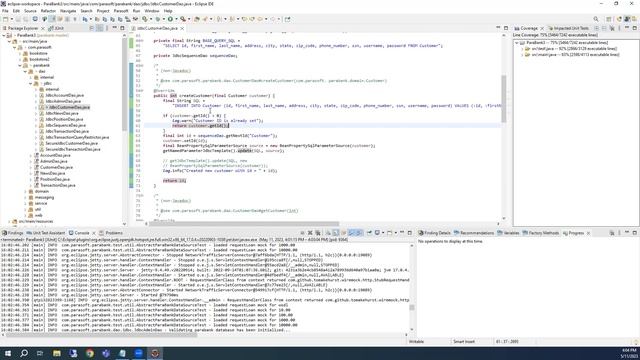The width and height of the screenshot is (640, 360).
Task: Click Open Console icon in Console toolbar
Action: point(390,233)
